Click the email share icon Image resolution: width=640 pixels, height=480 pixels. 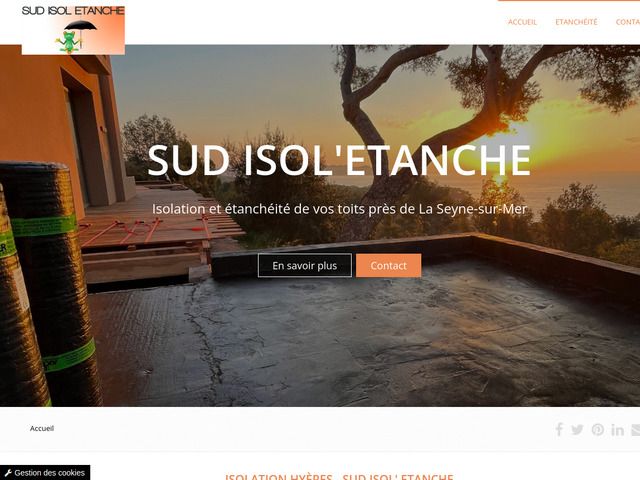(636, 430)
